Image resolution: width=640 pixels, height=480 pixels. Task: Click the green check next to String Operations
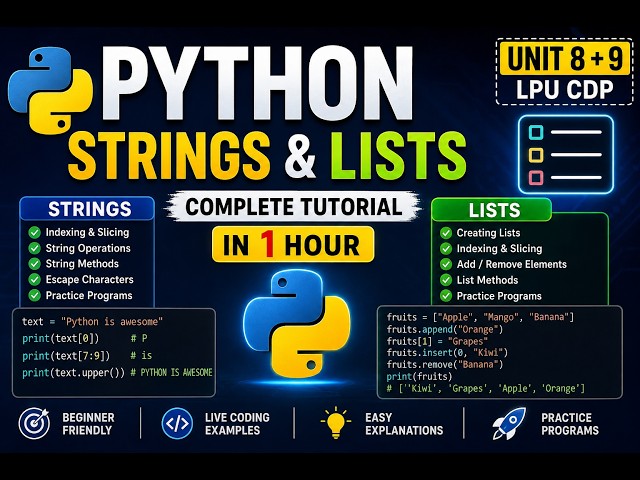click(x=35, y=248)
